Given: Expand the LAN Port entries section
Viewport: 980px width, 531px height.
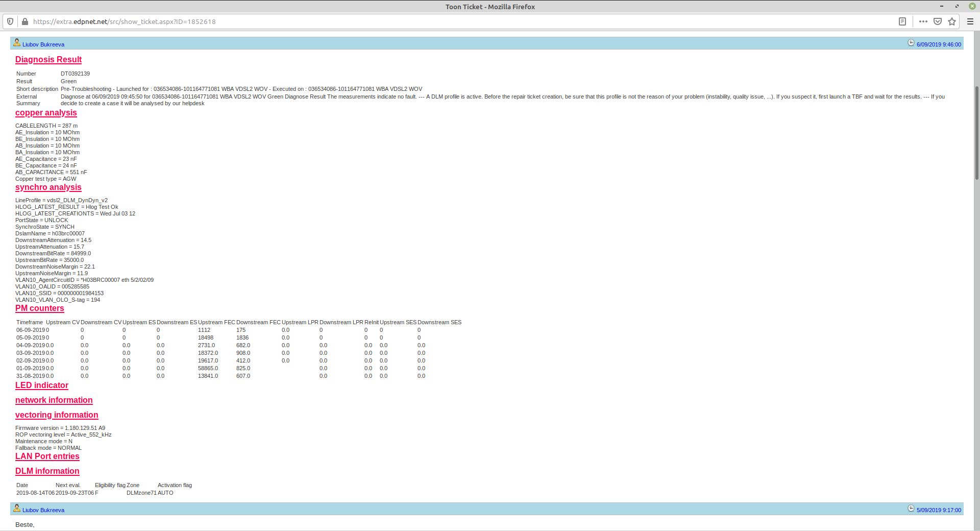Looking at the screenshot, I should click(x=47, y=456).
